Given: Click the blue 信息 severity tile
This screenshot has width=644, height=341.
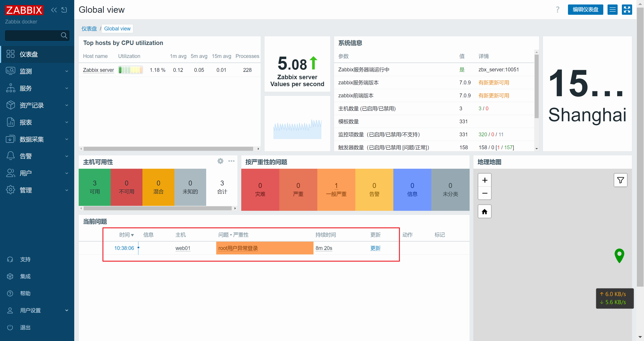Looking at the screenshot, I should click(412, 190).
